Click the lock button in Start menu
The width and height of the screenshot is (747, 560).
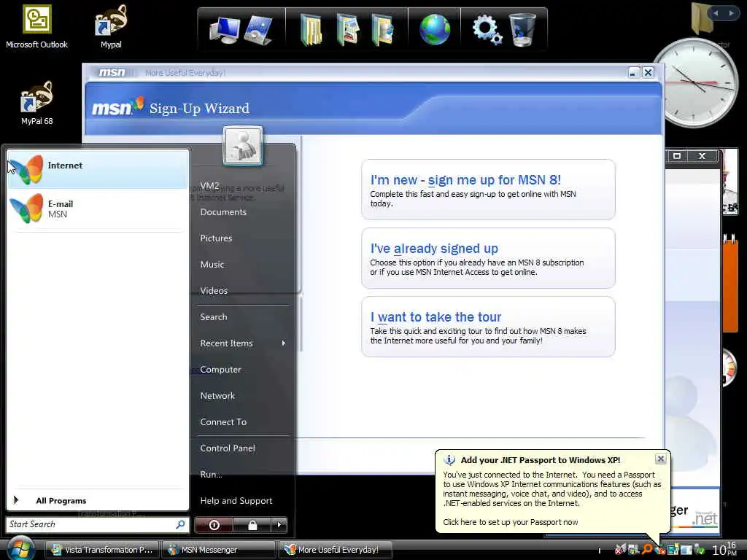point(252,525)
